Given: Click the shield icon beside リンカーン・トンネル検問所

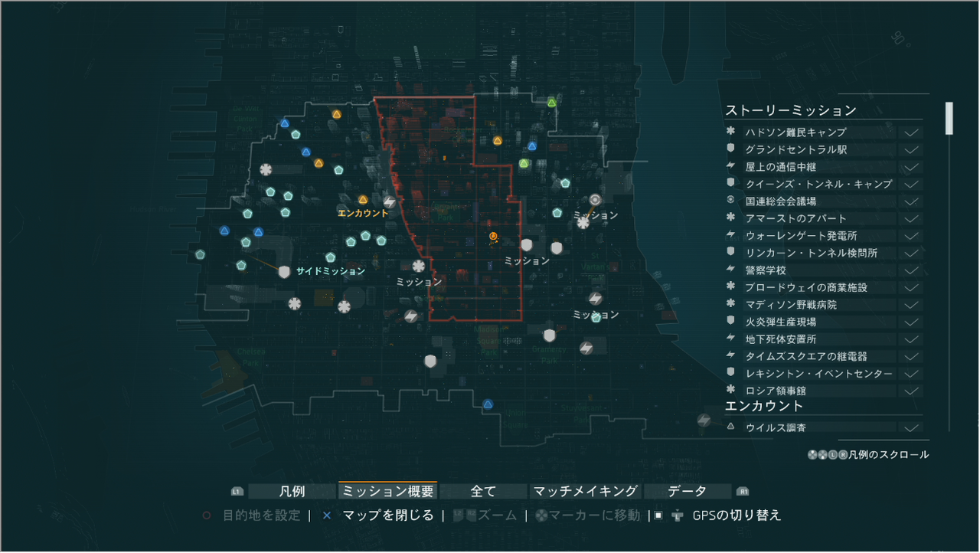Looking at the screenshot, I should [730, 252].
